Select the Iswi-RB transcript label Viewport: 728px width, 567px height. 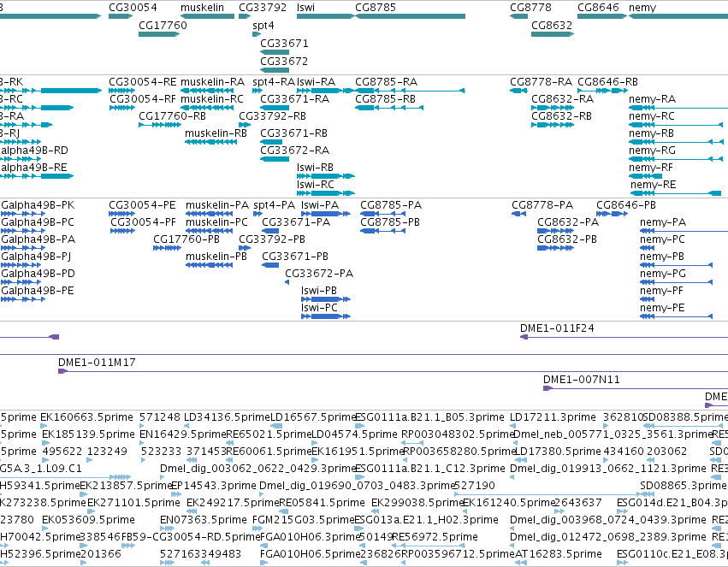pyautogui.click(x=315, y=168)
